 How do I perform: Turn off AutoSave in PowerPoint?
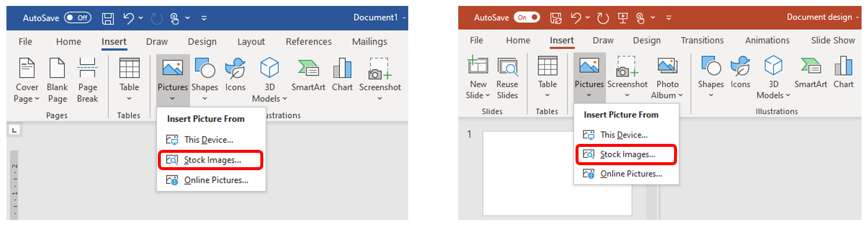527,17
